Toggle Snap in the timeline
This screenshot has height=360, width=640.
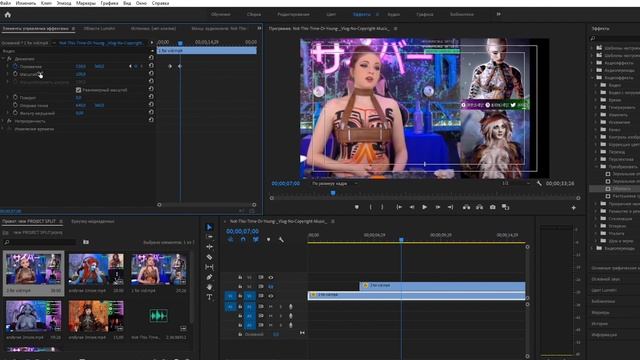(x=243, y=240)
